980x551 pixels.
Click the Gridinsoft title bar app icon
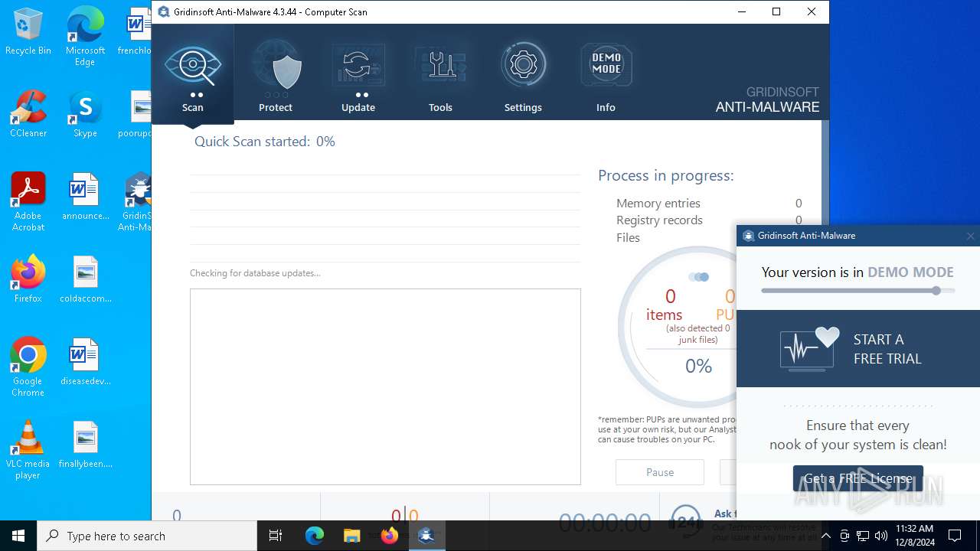163,11
